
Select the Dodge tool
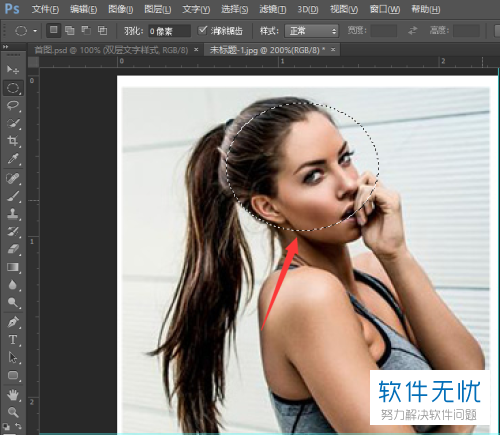13,302
